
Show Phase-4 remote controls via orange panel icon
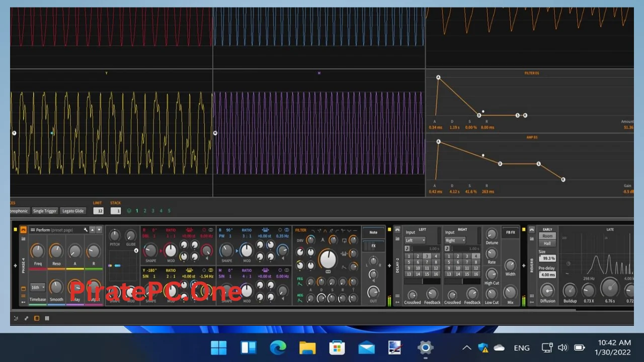[x=23, y=289]
